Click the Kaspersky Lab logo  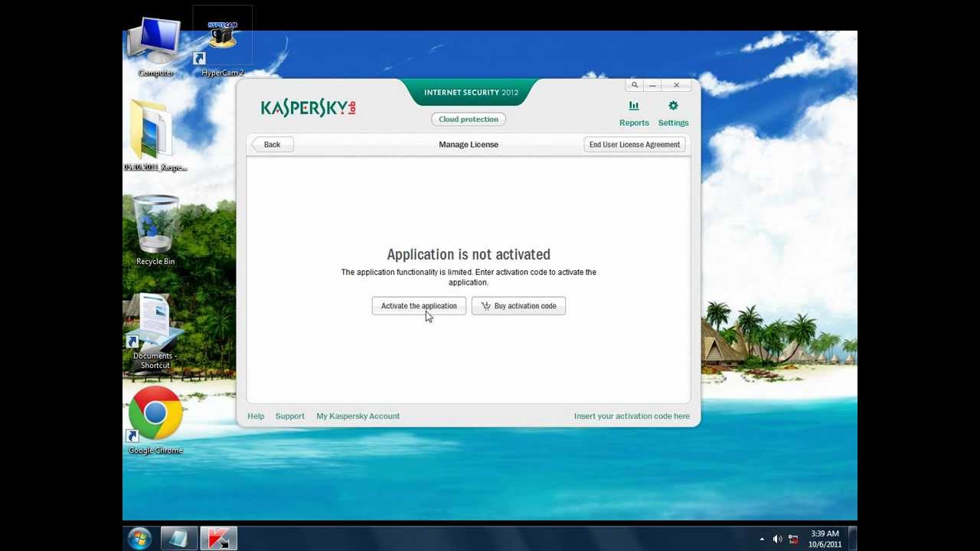tap(308, 107)
